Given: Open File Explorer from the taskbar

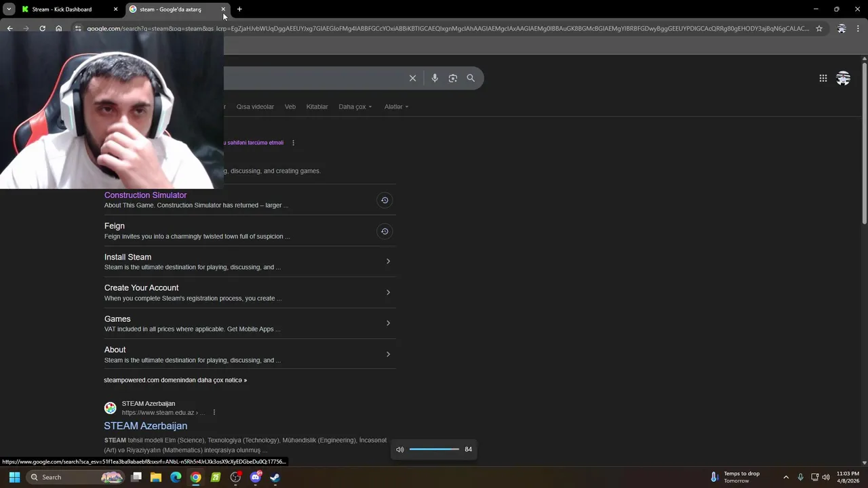Looking at the screenshot, I should tap(155, 477).
